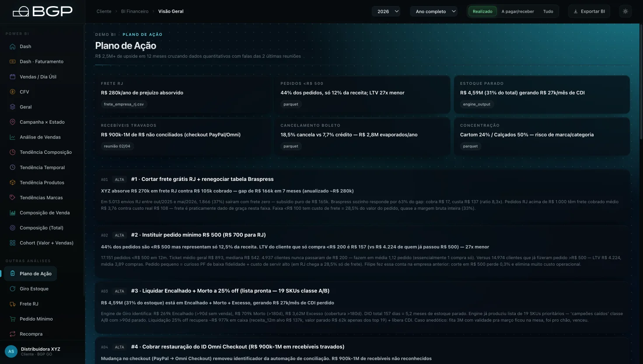Click action title #3 Liquidar Encalhado + Morto

pyautogui.click(x=230, y=291)
